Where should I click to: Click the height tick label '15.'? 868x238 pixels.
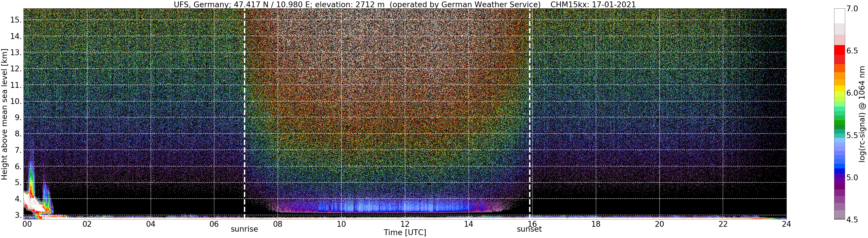[x=16, y=20]
